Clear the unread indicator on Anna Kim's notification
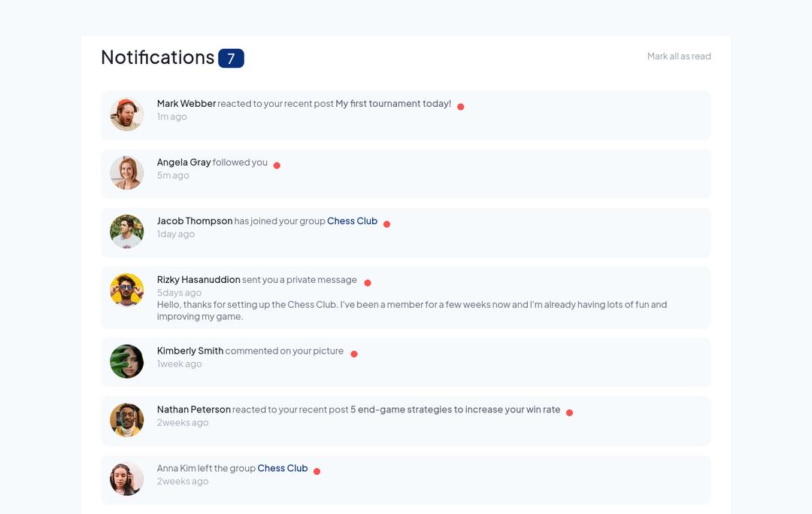 pos(317,470)
